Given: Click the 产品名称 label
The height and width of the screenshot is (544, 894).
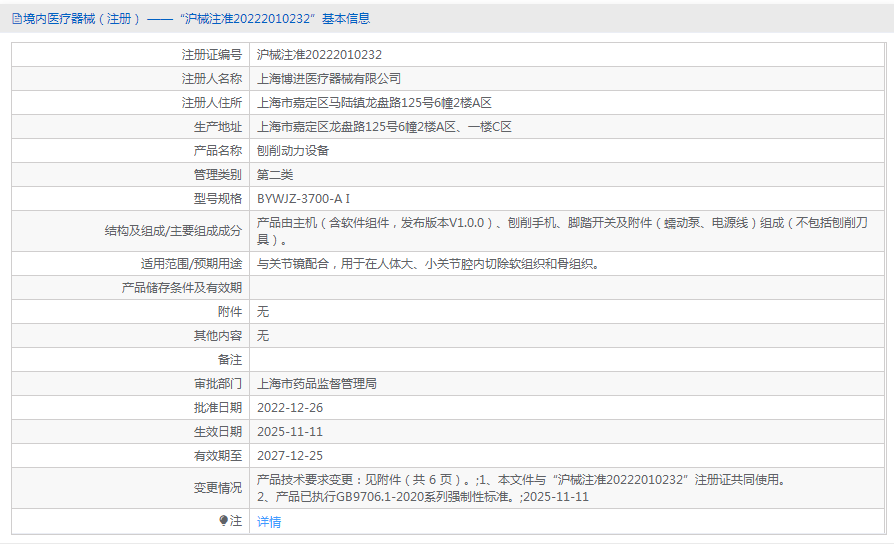Looking at the screenshot, I should click(x=218, y=151).
